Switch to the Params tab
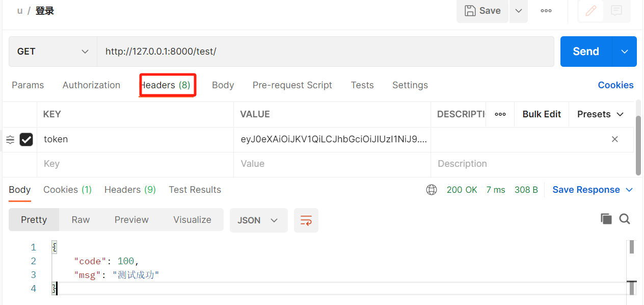 click(28, 85)
